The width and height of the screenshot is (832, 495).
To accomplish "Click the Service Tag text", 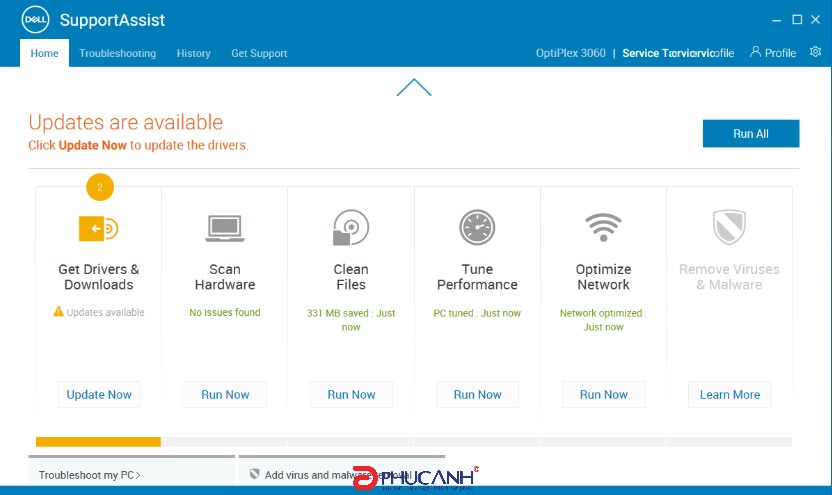I will pyautogui.click(x=678, y=53).
